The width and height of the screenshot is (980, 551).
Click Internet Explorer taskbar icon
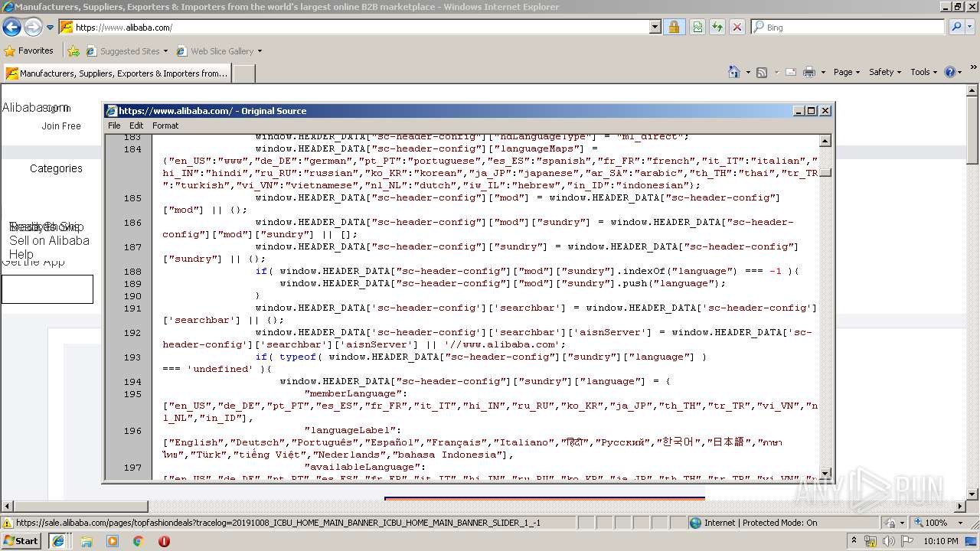pos(58,540)
